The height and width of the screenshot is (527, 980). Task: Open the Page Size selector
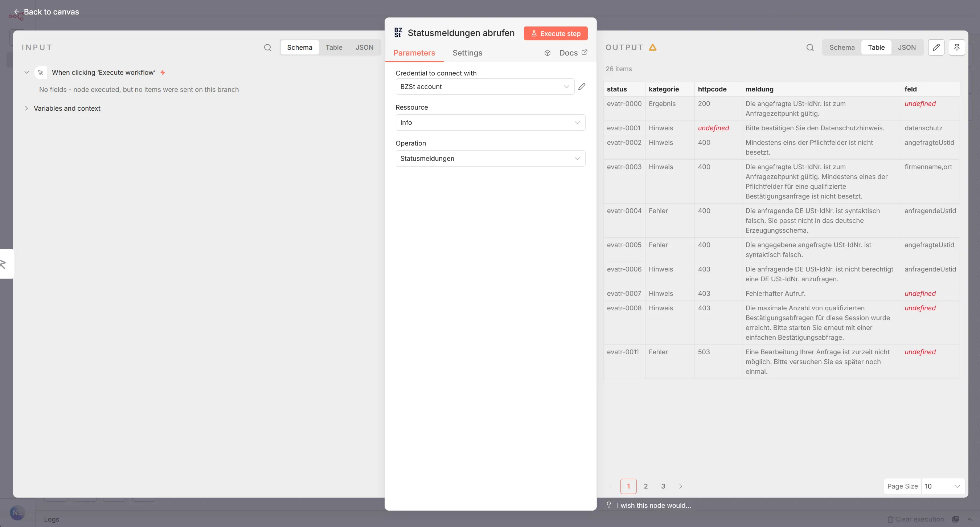click(x=943, y=486)
